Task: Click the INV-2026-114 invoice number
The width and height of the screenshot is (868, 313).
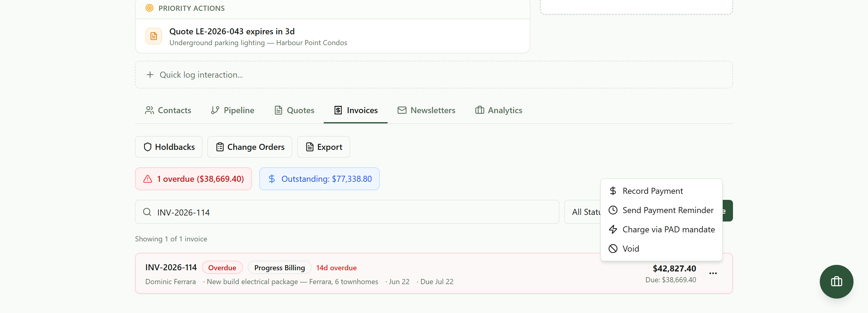Action: (x=171, y=268)
